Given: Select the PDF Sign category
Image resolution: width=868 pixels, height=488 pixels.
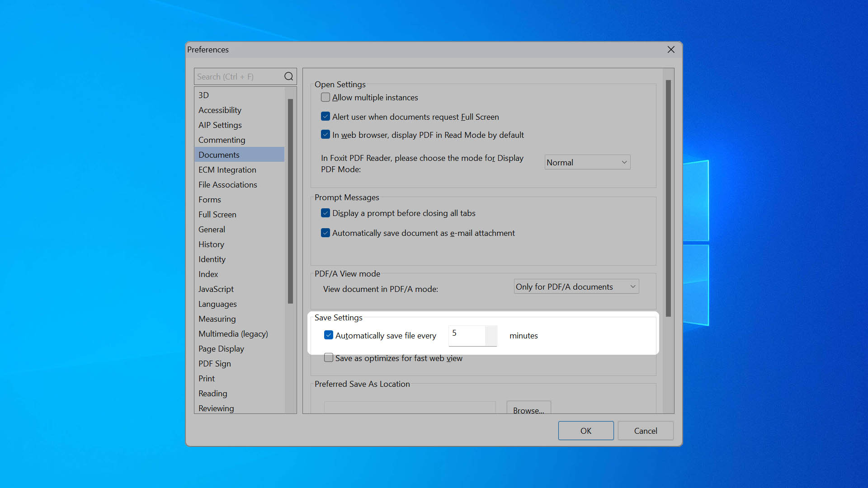Looking at the screenshot, I should click(240, 363).
